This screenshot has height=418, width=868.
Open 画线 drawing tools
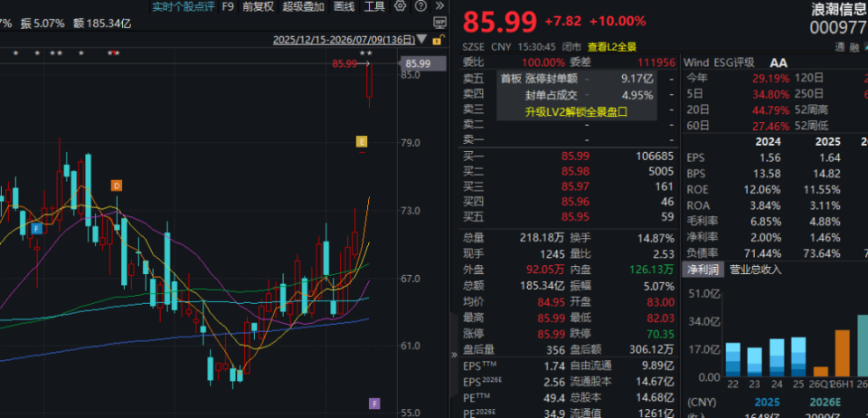pyautogui.click(x=344, y=6)
